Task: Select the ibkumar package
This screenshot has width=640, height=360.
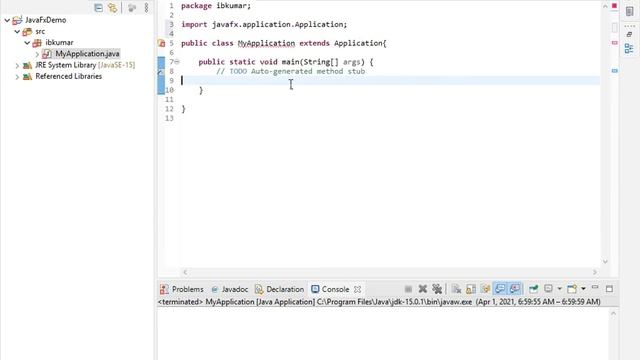Action: click(59, 42)
